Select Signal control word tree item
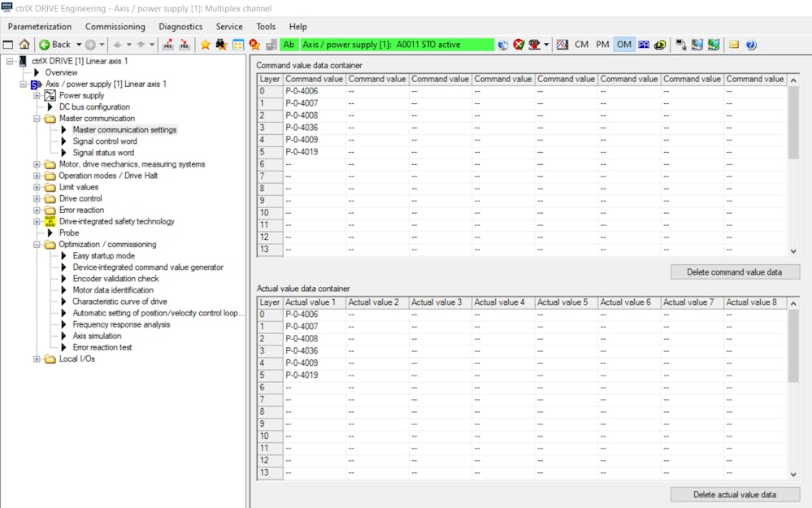The image size is (812, 508). click(104, 141)
